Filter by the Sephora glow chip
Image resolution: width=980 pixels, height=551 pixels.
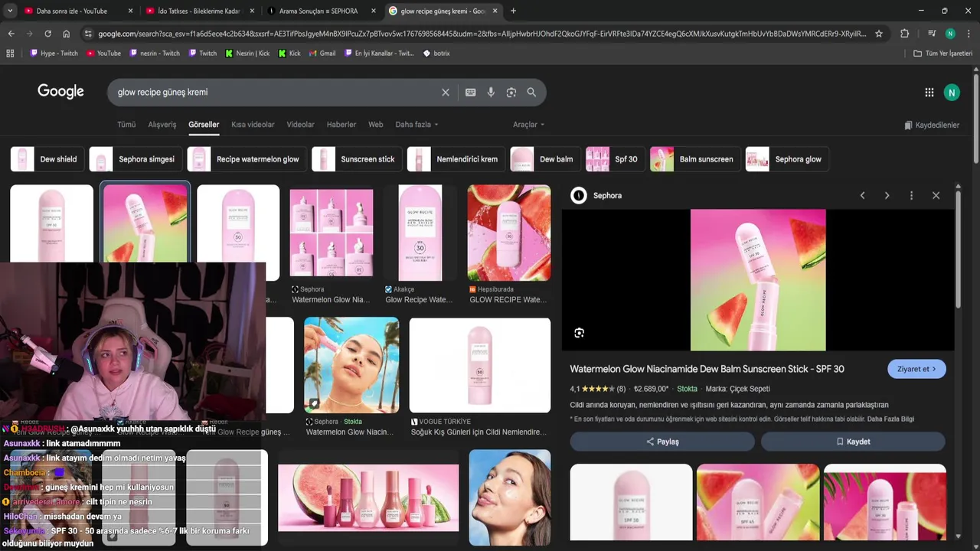click(787, 159)
